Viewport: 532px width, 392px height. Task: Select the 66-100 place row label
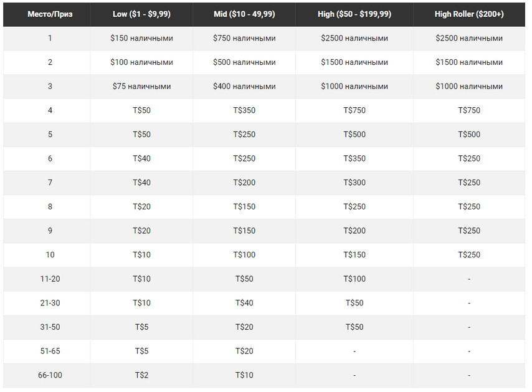coord(50,375)
